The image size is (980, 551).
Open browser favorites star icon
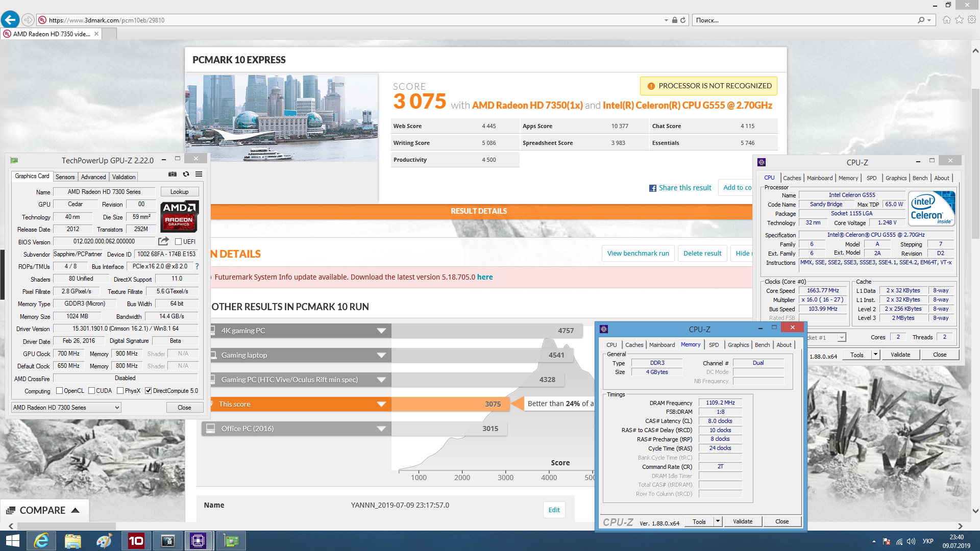click(959, 20)
